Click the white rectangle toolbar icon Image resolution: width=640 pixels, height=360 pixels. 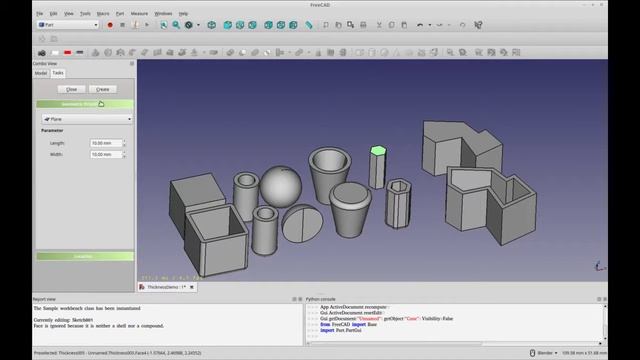(55, 53)
